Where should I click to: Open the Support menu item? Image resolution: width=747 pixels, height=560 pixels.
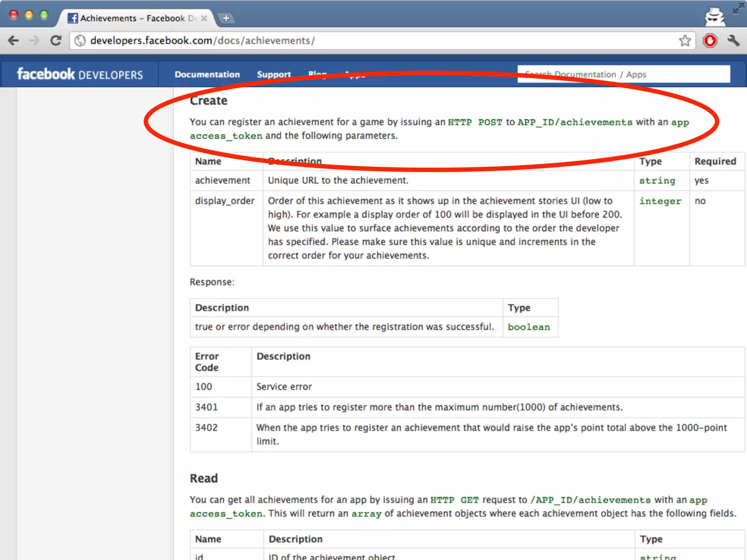click(274, 74)
